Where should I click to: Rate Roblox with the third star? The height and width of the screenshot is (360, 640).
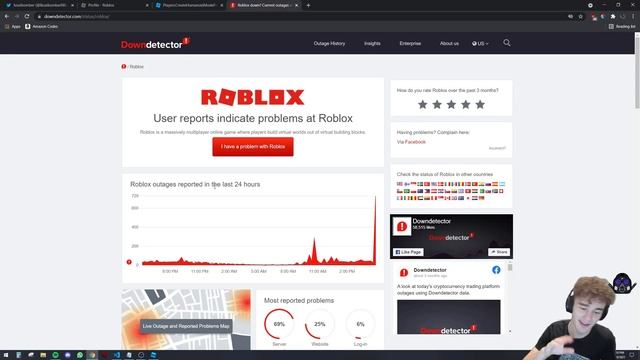coord(451,104)
